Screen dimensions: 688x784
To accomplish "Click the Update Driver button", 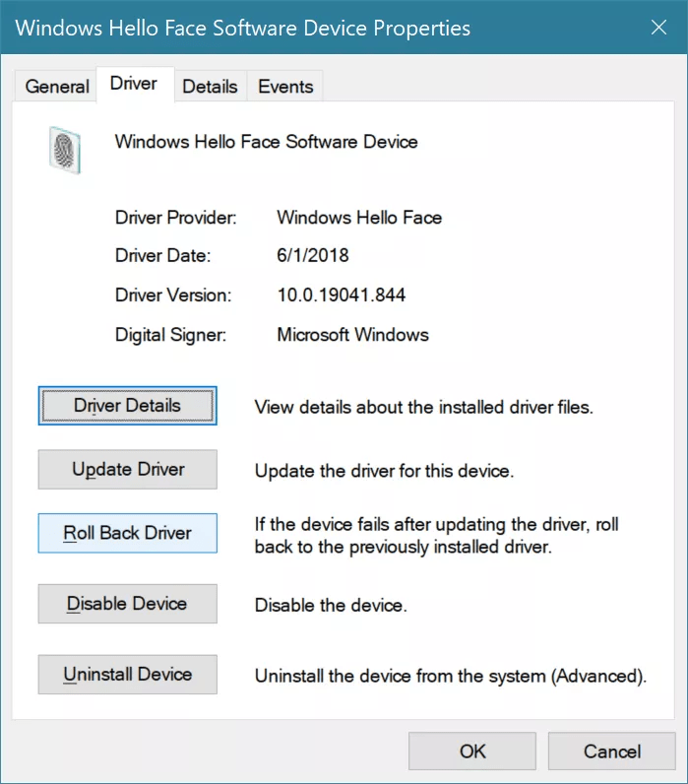I will coord(127,469).
